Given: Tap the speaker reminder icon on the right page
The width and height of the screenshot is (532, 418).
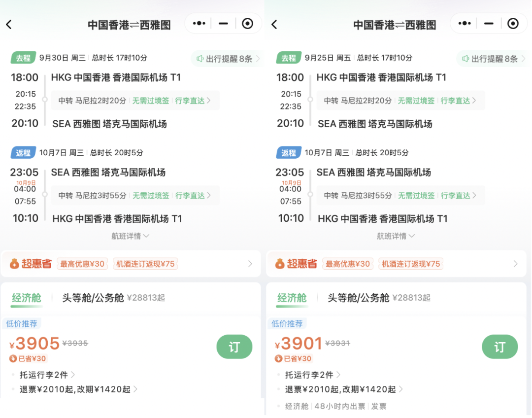Looking at the screenshot, I should [466, 58].
